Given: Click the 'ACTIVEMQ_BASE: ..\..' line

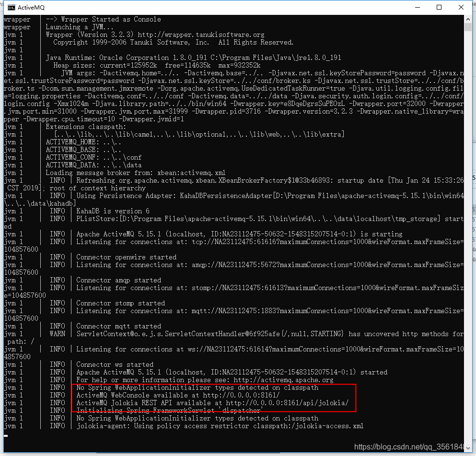Looking at the screenshot, I should (83, 150).
